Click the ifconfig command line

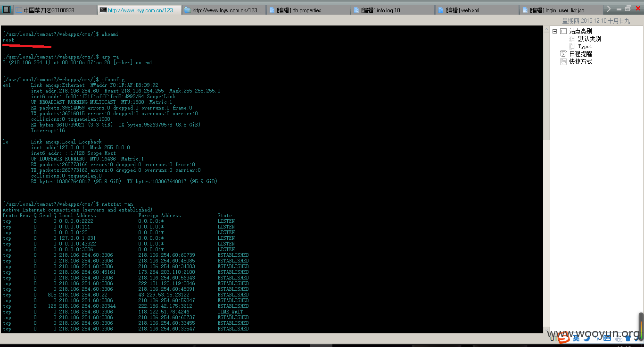coord(64,79)
